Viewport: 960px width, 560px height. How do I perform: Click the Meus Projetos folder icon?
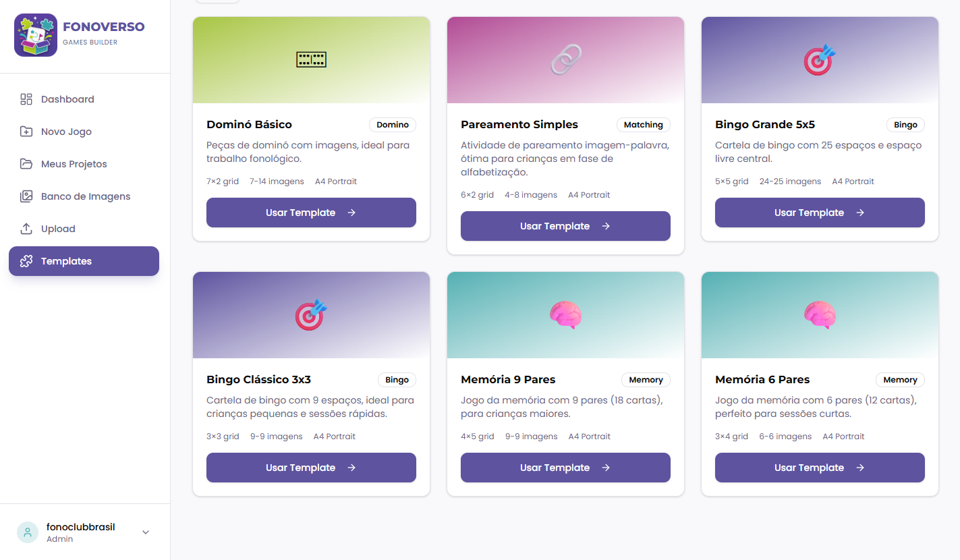(26, 164)
